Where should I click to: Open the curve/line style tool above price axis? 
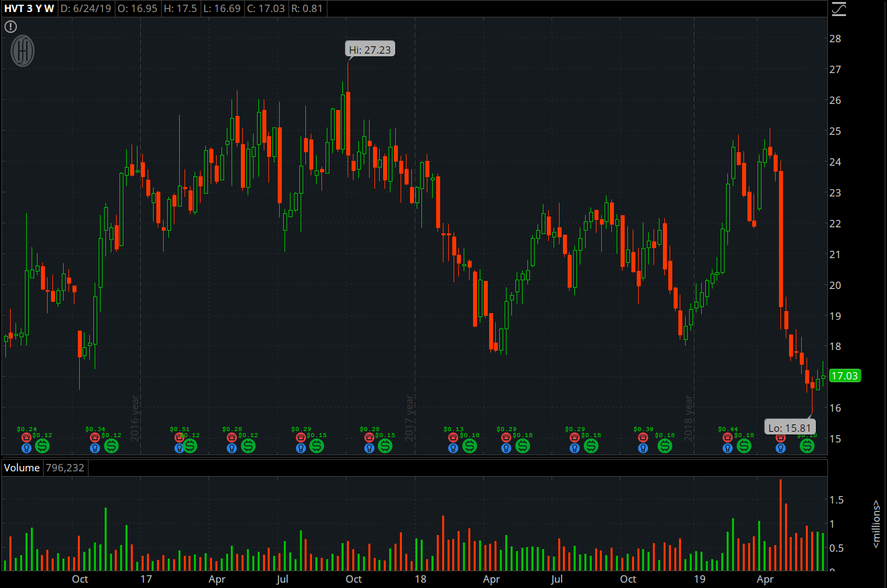[x=838, y=9]
